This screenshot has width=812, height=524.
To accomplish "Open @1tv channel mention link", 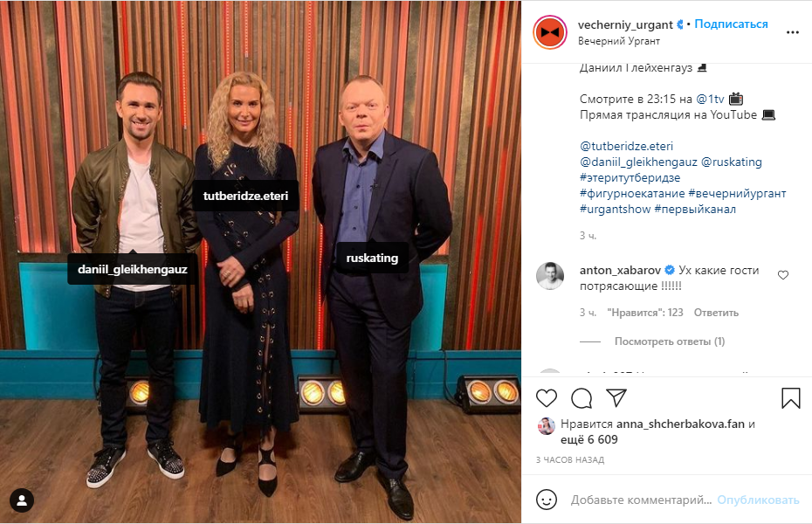I will tap(710, 99).
